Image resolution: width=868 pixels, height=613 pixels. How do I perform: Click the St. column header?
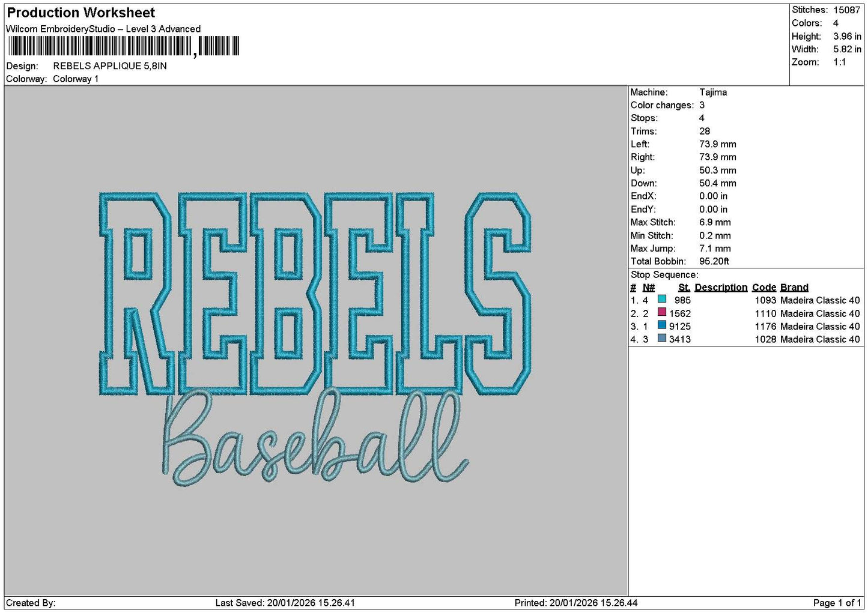(684, 288)
